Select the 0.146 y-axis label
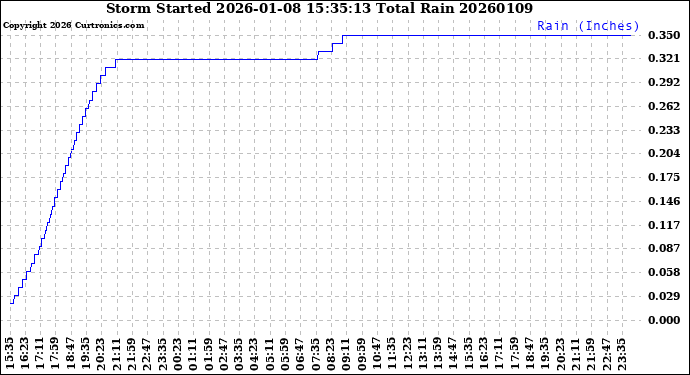This screenshot has height=375, width=690. click(x=664, y=202)
